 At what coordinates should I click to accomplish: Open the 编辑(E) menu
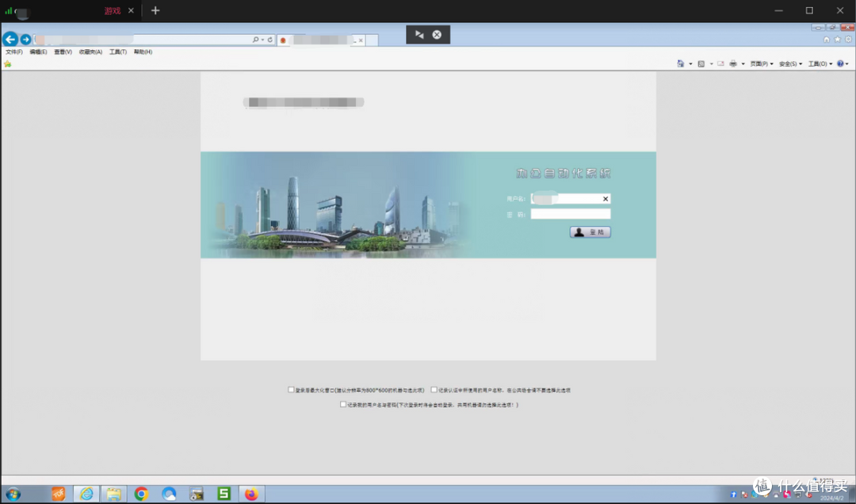pyautogui.click(x=38, y=52)
